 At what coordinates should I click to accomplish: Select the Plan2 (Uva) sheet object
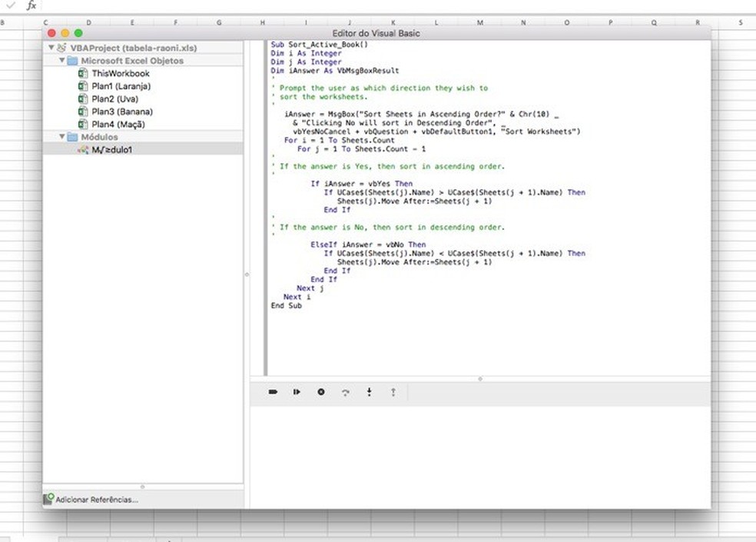coord(114,99)
